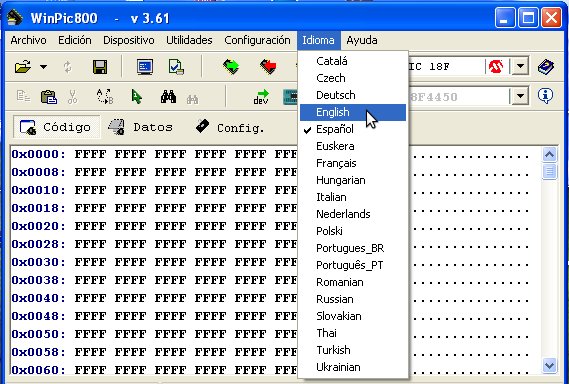This screenshot has width=569, height=384.
Task: Open the Edición menu
Action: pyautogui.click(x=75, y=40)
